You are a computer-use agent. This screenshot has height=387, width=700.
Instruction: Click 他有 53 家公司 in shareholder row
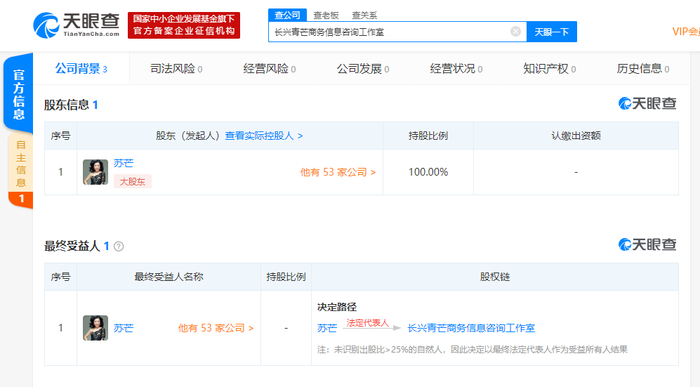tap(338, 172)
